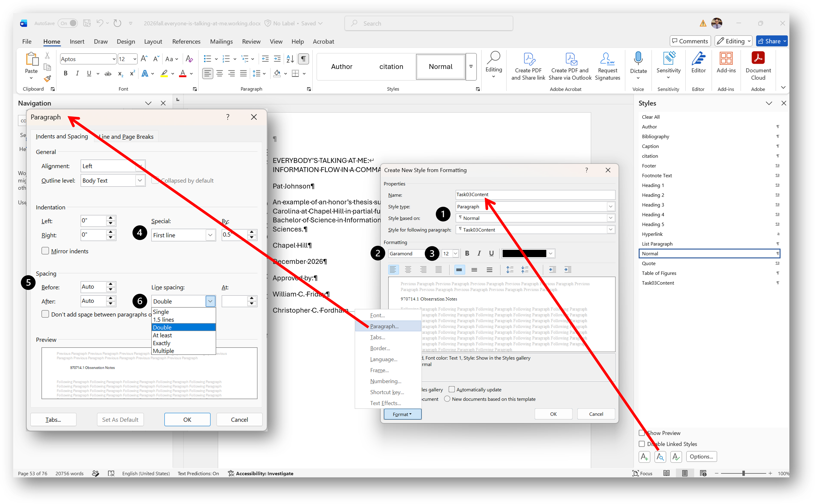Open Manage Styles in Styles pane

click(x=676, y=457)
